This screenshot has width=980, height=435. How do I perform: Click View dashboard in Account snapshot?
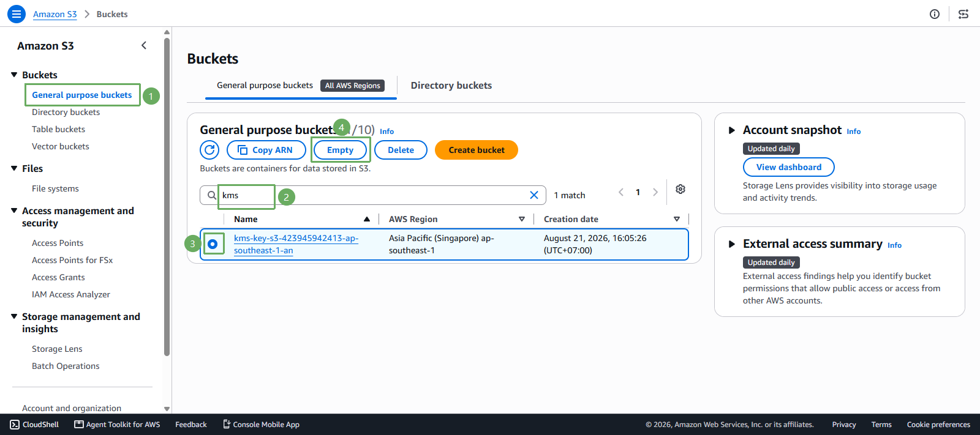tap(789, 167)
